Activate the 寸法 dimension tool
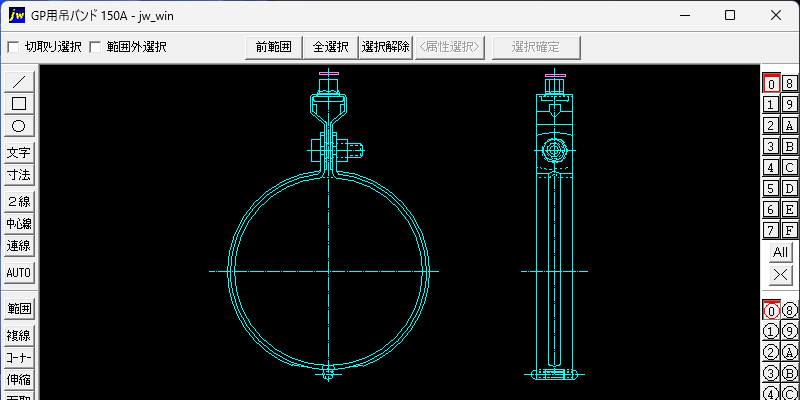 click(x=19, y=175)
